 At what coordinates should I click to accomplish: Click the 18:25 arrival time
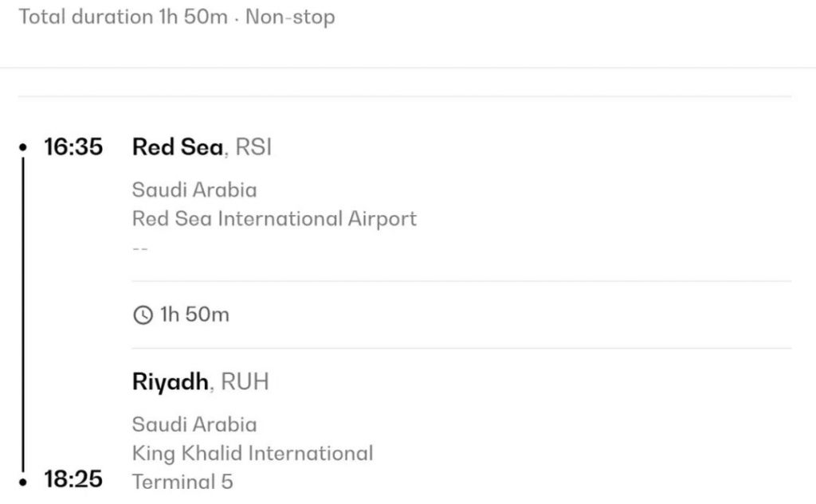click(x=73, y=480)
